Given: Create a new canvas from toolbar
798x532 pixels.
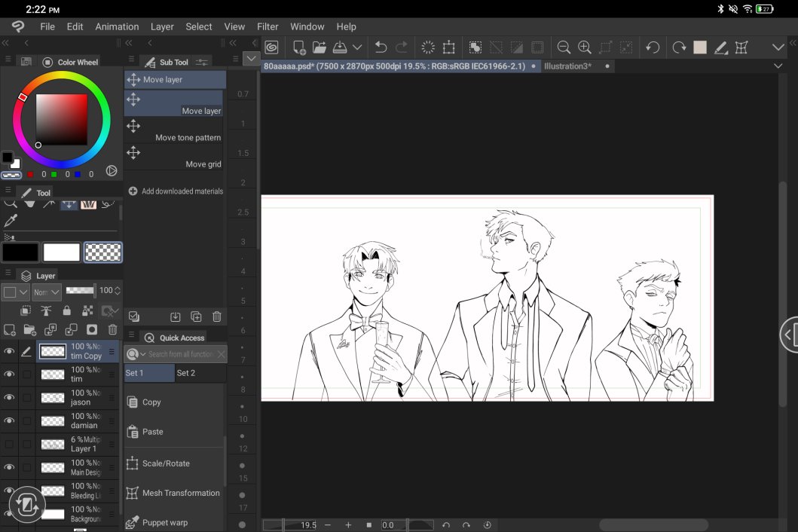Looking at the screenshot, I should pos(298,47).
